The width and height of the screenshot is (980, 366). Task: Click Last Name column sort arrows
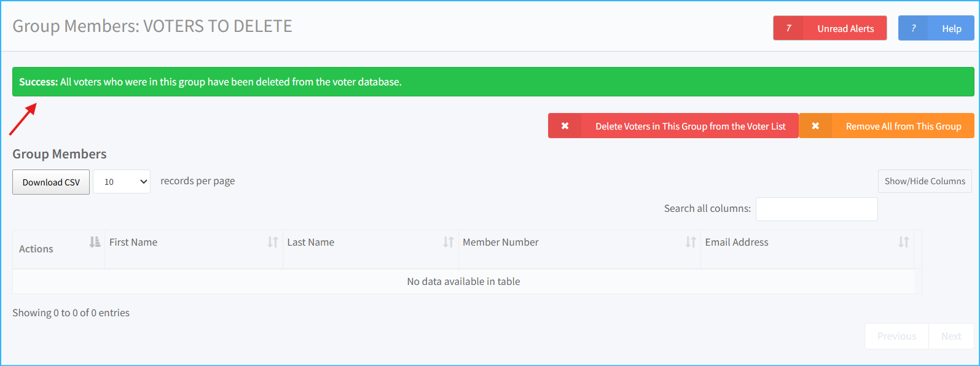[449, 242]
